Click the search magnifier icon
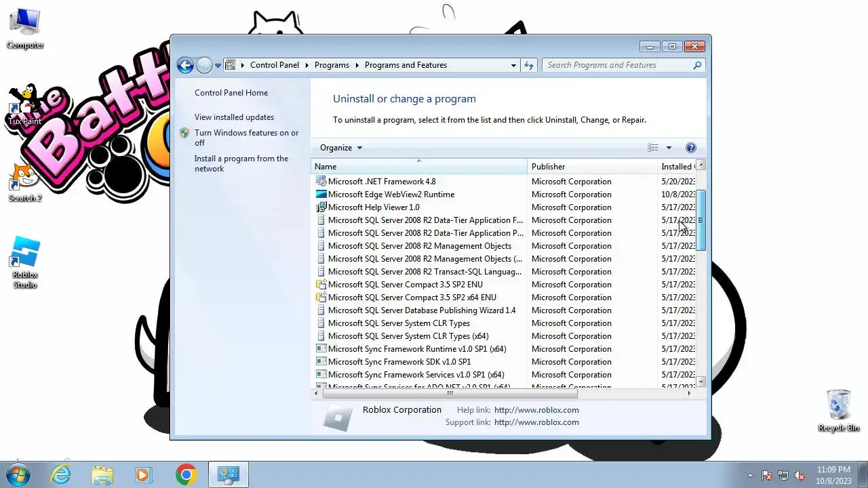This screenshot has width=868, height=488. (x=697, y=65)
